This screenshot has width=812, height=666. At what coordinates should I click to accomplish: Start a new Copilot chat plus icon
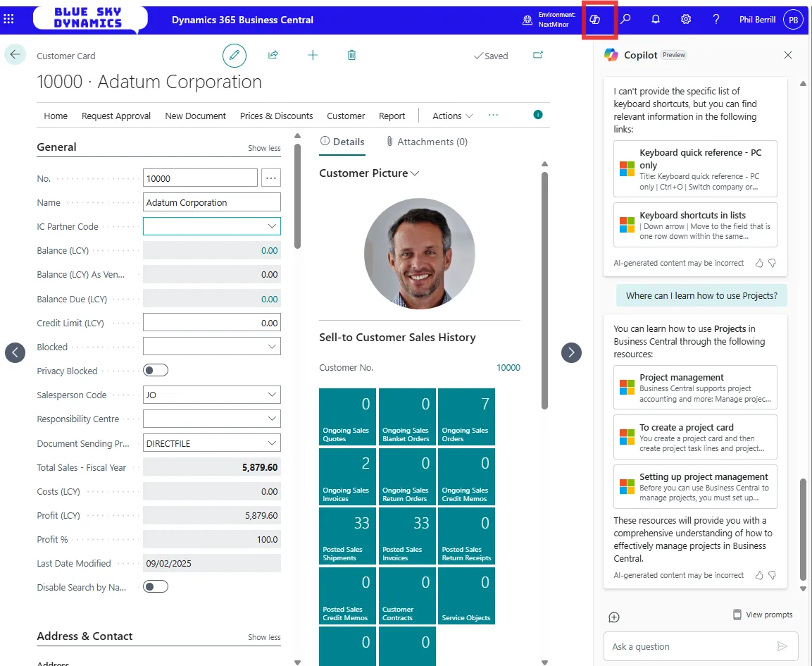614,617
